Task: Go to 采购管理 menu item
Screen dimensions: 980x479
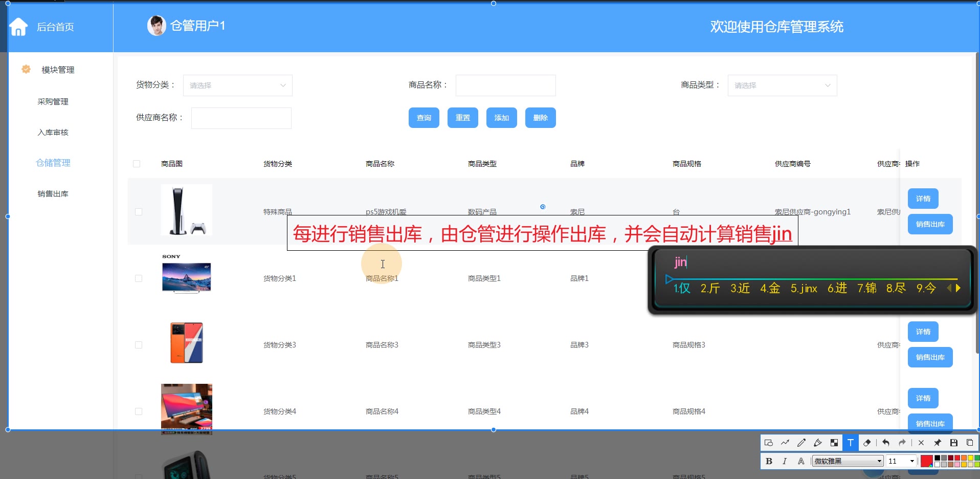Action: pyautogui.click(x=53, y=101)
